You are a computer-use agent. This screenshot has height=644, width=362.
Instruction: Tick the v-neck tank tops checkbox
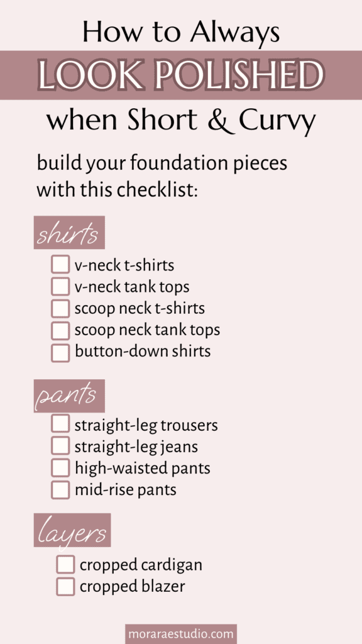click(x=60, y=286)
